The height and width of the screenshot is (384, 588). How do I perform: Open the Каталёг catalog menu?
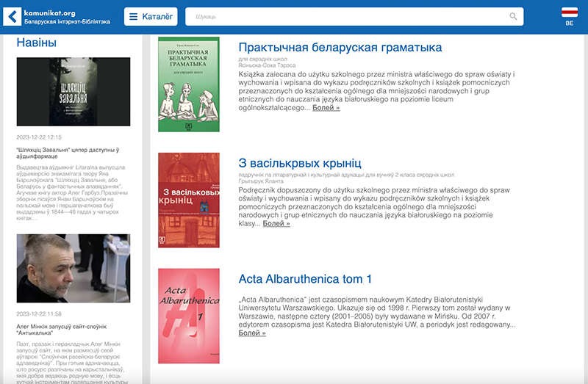151,16
